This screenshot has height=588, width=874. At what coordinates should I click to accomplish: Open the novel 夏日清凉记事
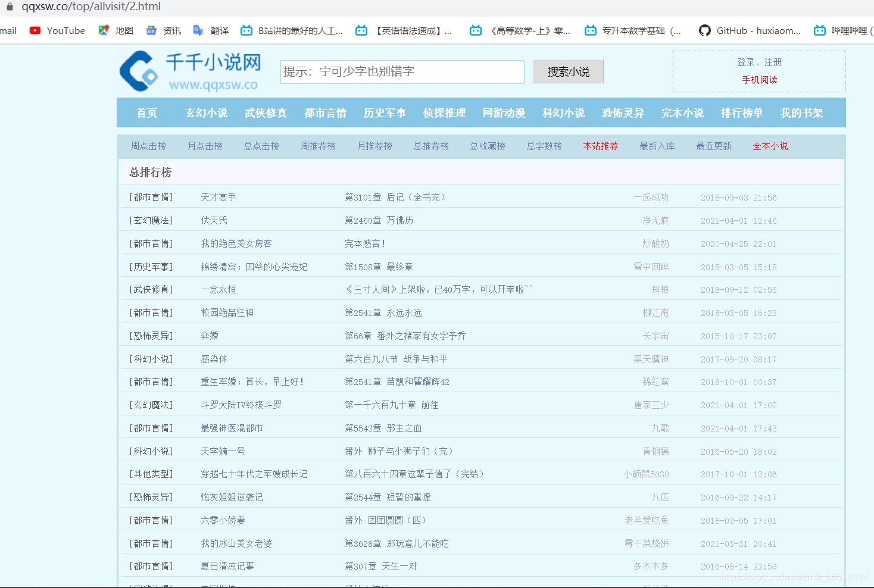[x=227, y=566]
